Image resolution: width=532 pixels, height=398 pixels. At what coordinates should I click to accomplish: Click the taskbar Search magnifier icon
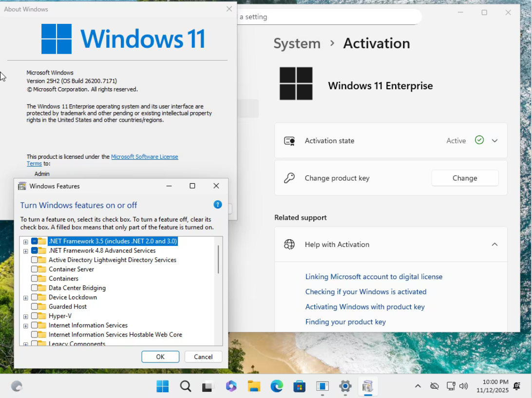186,386
